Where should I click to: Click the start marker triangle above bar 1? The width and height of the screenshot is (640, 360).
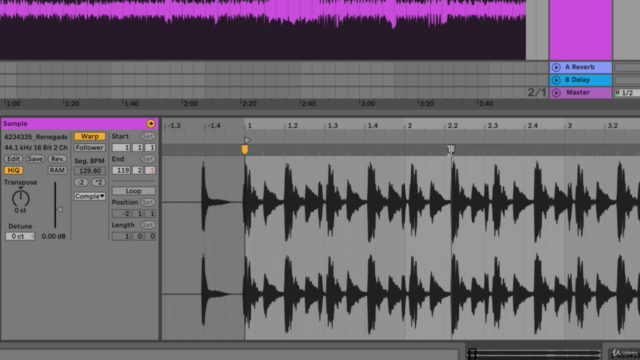pyautogui.click(x=247, y=140)
